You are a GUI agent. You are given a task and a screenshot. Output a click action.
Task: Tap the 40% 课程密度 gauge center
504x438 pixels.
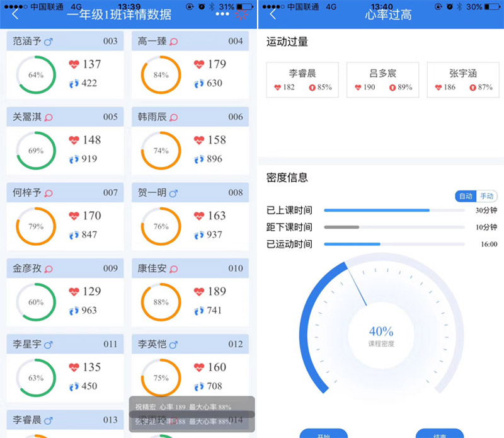381,336
